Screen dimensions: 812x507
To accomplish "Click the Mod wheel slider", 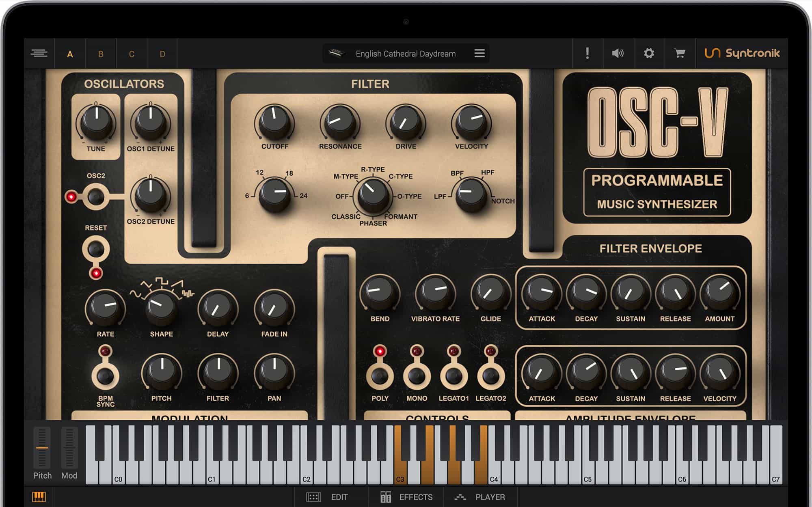I will pyautogui.click(x=69, y=448).
